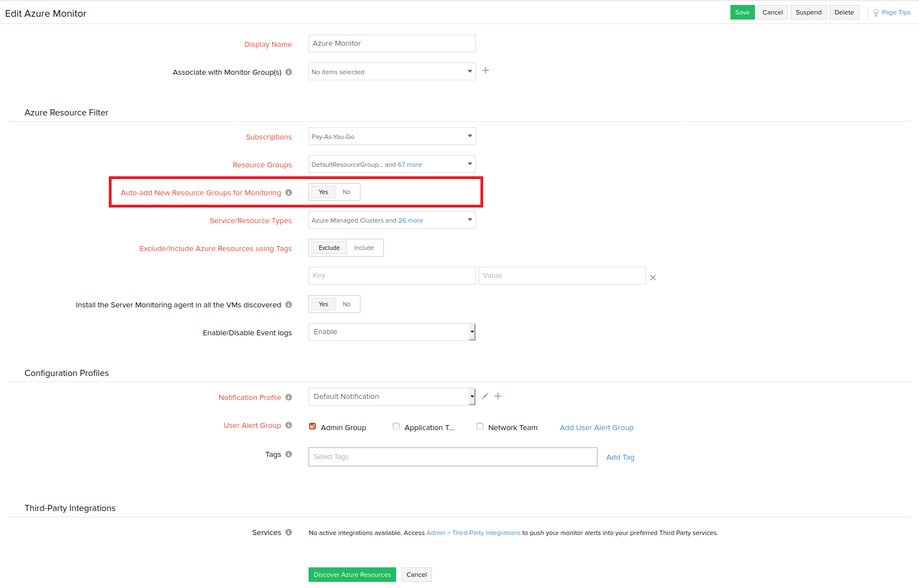Click the Cancel button beside Discover Azure Resources

417,575
